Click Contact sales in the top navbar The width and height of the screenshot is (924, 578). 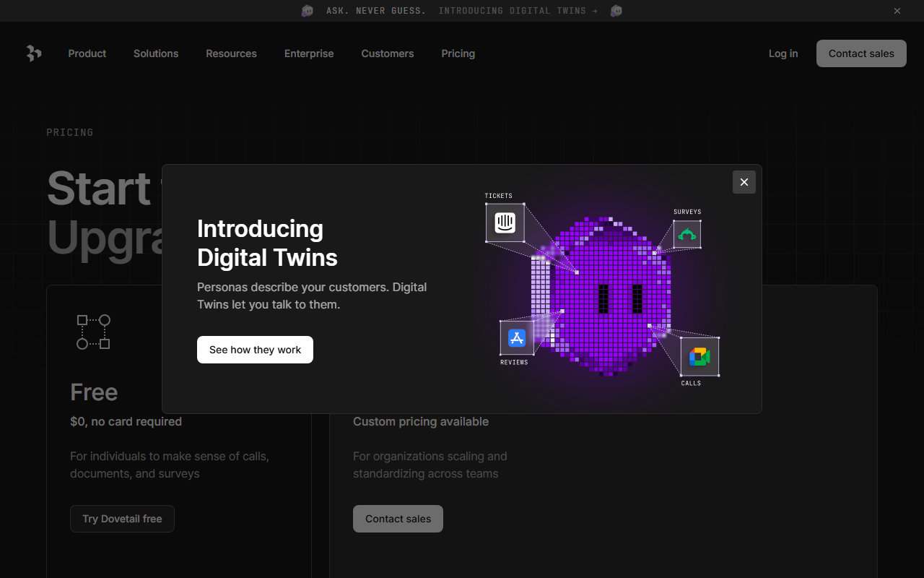click(861, 53)
